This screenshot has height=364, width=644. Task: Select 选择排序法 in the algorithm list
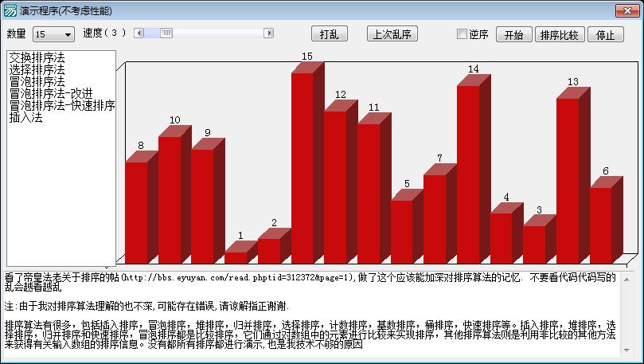[37, 70]
